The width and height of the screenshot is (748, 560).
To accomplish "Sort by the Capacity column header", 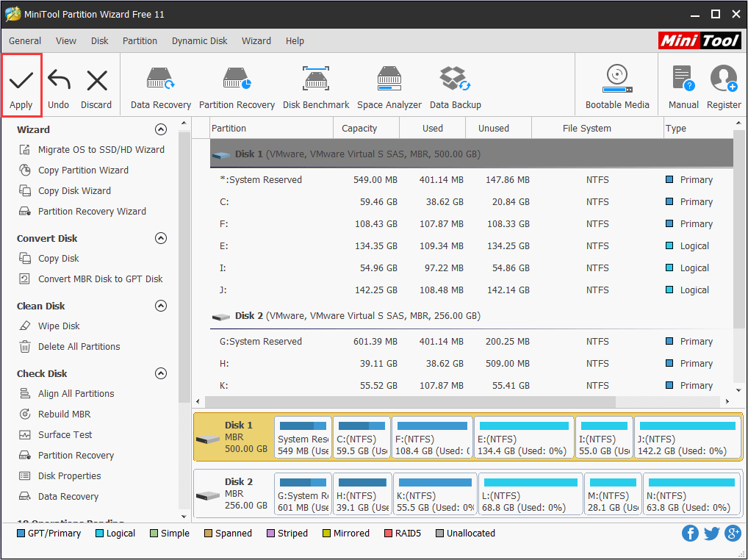I will [x=366, y=129].
